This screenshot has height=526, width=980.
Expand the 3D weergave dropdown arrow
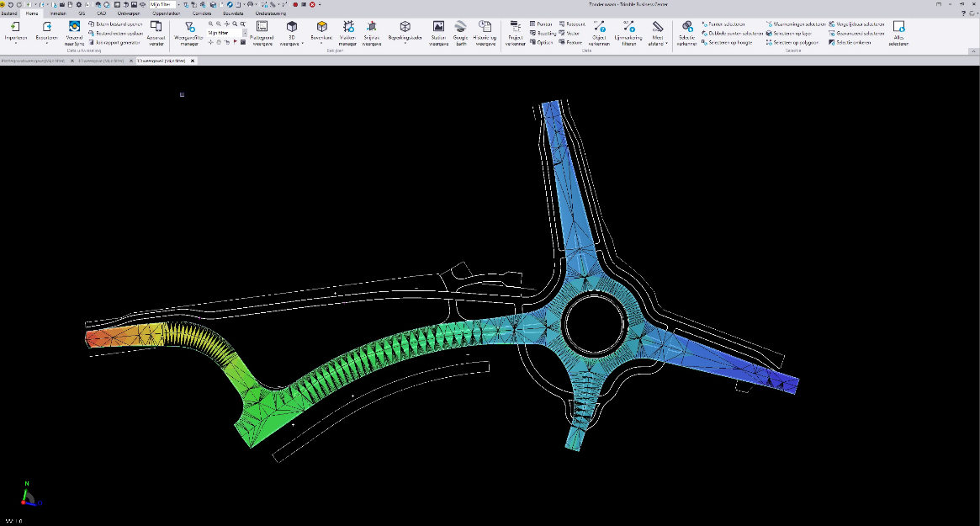point(303,43)
